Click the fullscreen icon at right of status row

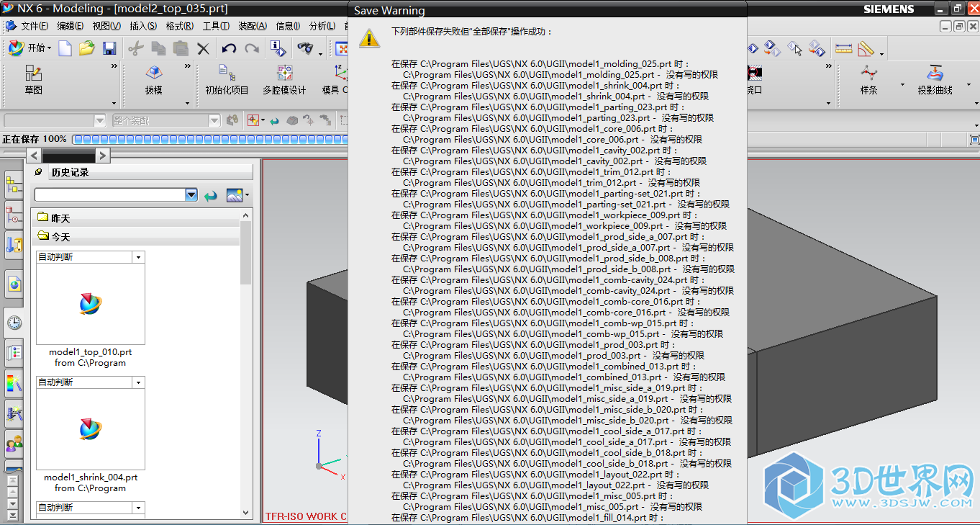975,139
